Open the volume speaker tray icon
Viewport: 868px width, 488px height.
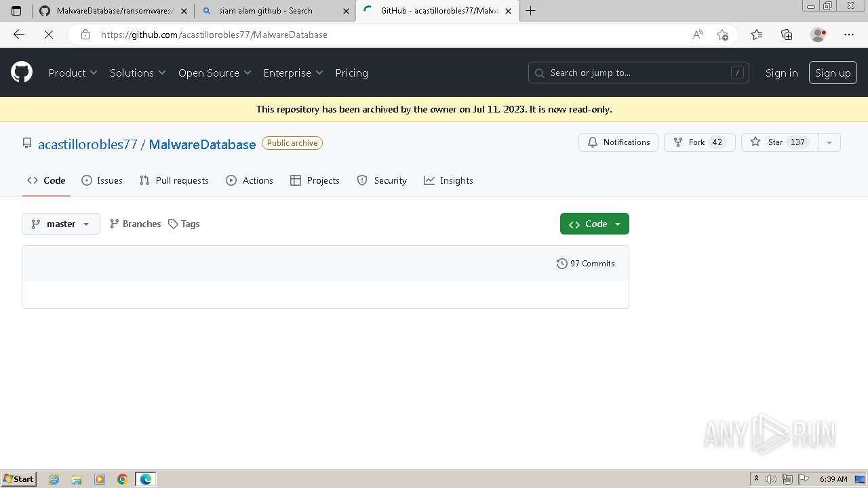tap(771, 479)
